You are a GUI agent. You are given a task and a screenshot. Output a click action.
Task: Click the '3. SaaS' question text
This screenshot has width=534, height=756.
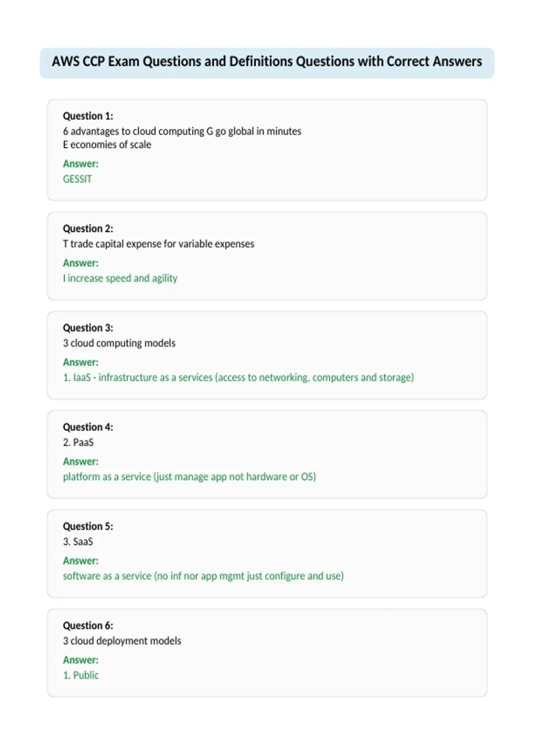(78, 542)
